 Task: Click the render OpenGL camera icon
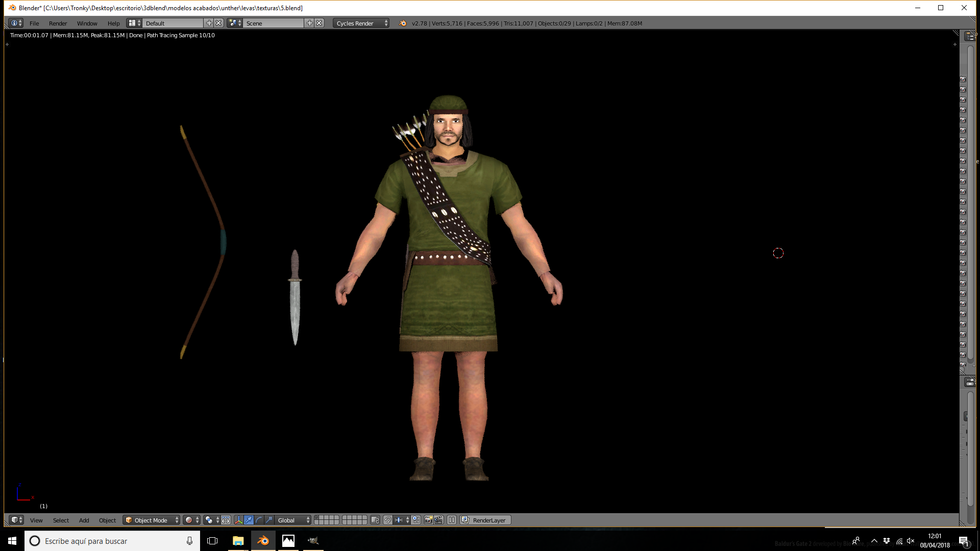[428, 520]
